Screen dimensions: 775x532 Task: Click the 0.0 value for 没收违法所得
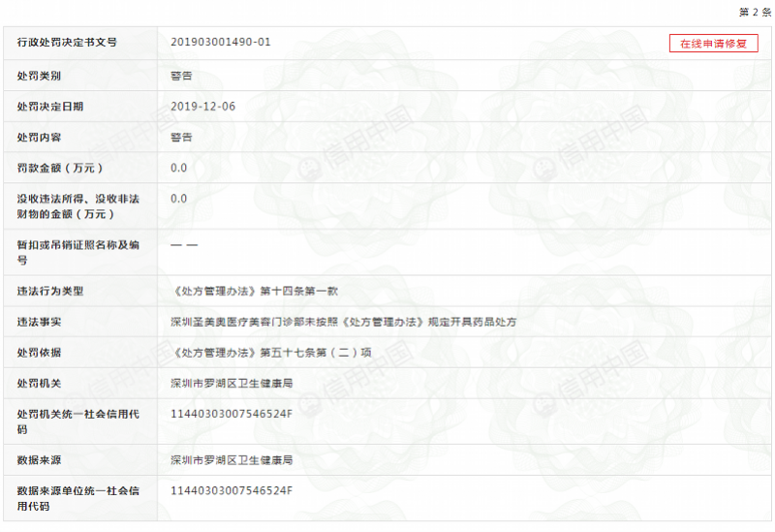pos(178,199)
